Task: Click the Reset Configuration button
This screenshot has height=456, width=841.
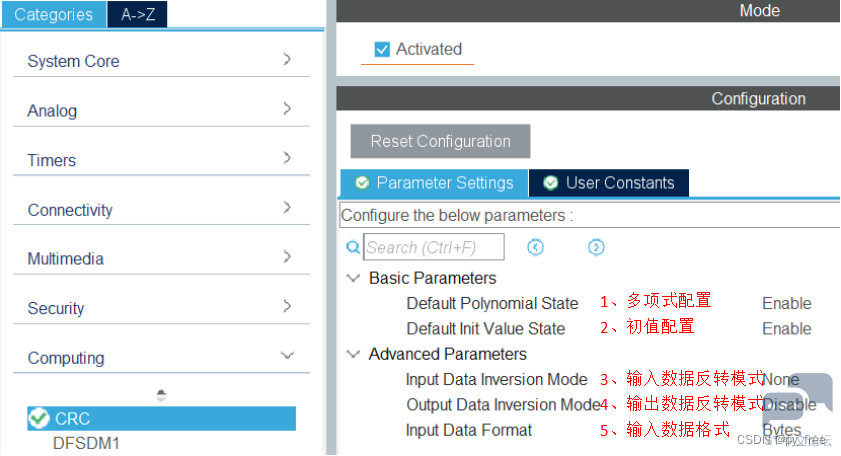Action: point(440,141)
